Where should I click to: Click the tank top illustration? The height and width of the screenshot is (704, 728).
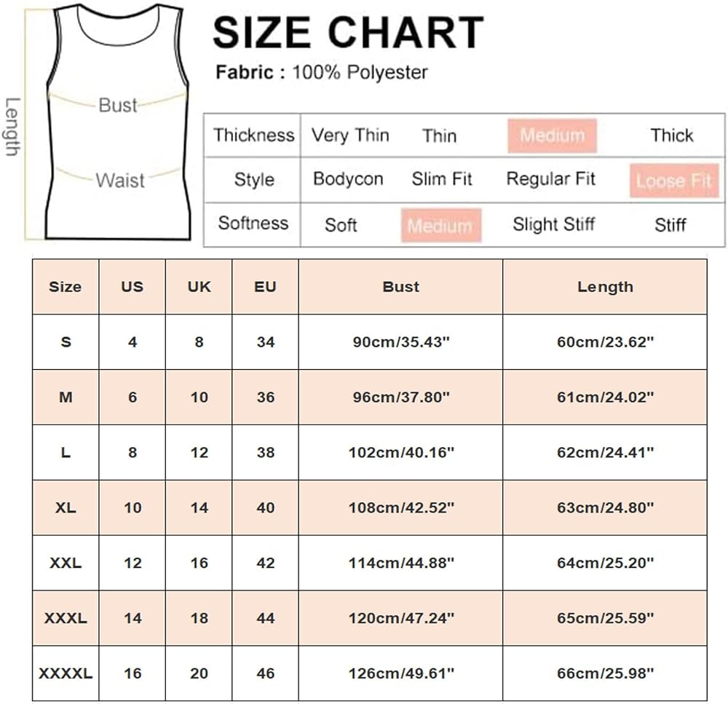[x=118, y=122]
